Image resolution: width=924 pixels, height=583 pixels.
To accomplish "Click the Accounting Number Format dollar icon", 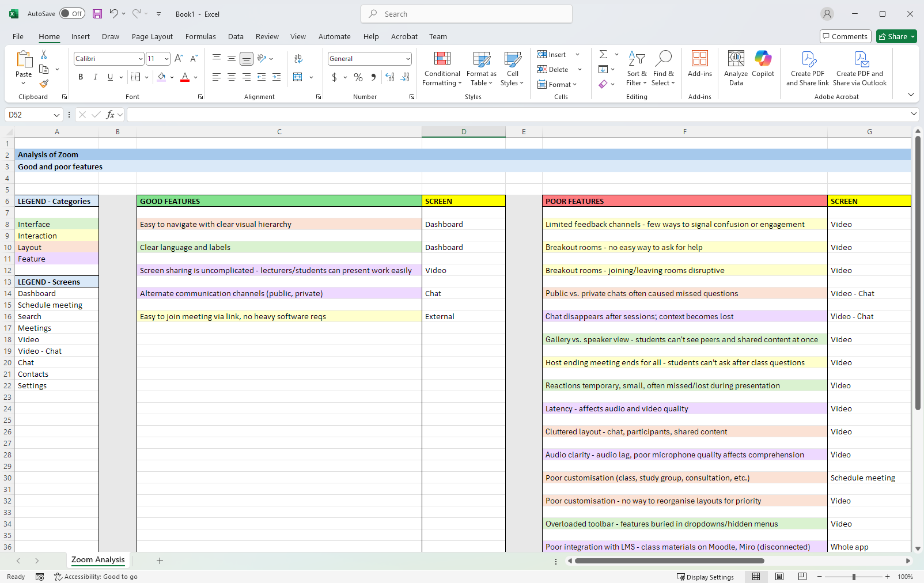I will pyautogui.click(x=334, y=77).
